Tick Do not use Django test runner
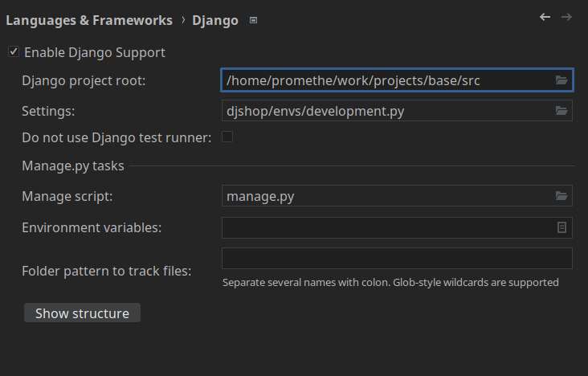588x376 pixels. [227, 137]
